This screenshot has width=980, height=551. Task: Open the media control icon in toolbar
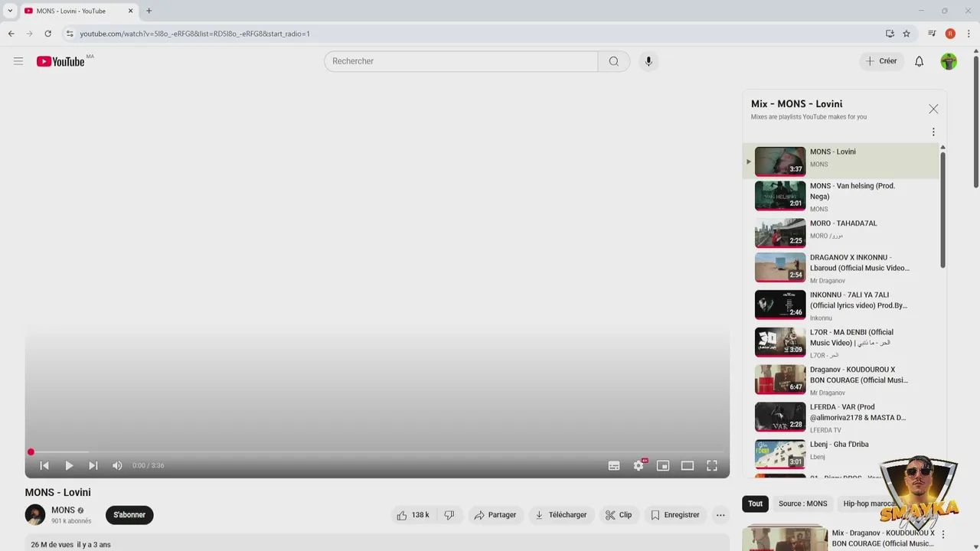tap(932, 34)
